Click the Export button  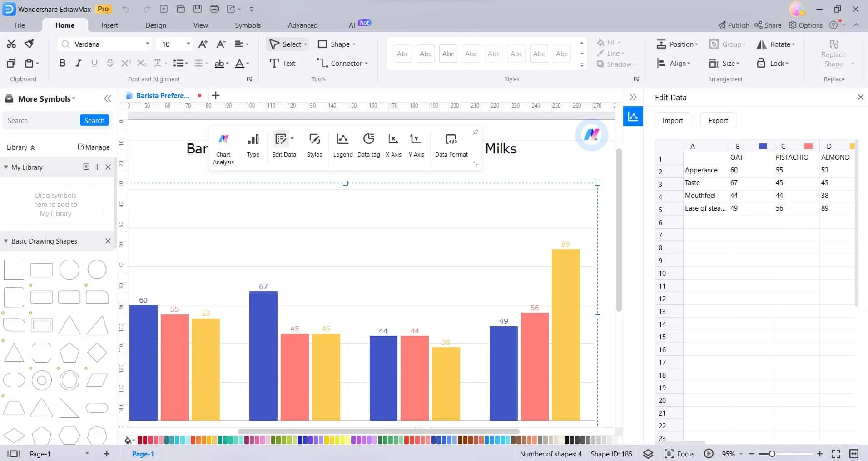point(718,120)
